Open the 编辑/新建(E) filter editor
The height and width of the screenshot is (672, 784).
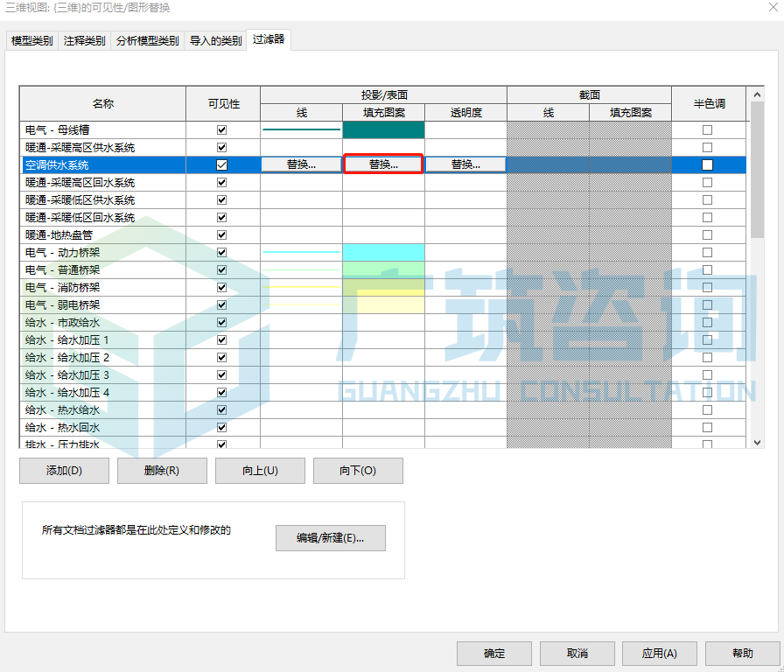pos(330,537)
